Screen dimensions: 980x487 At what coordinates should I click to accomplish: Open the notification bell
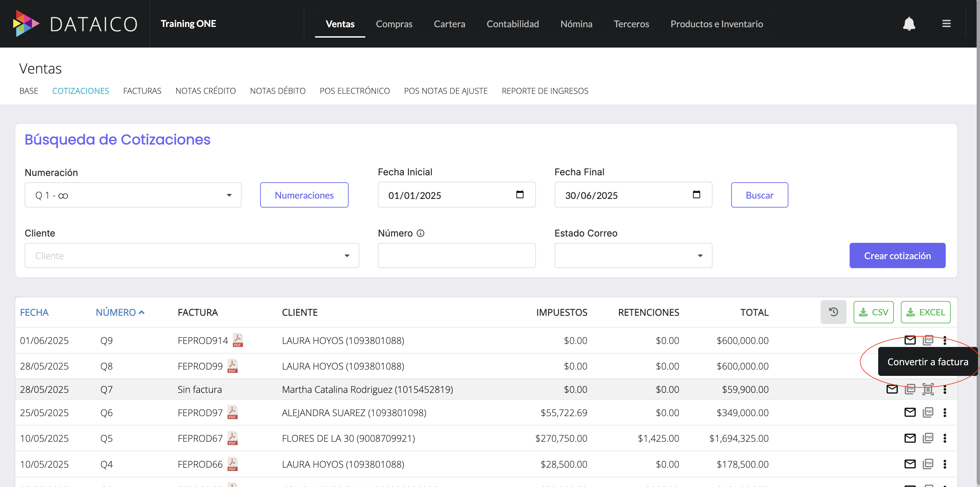(x=909, y=24)
